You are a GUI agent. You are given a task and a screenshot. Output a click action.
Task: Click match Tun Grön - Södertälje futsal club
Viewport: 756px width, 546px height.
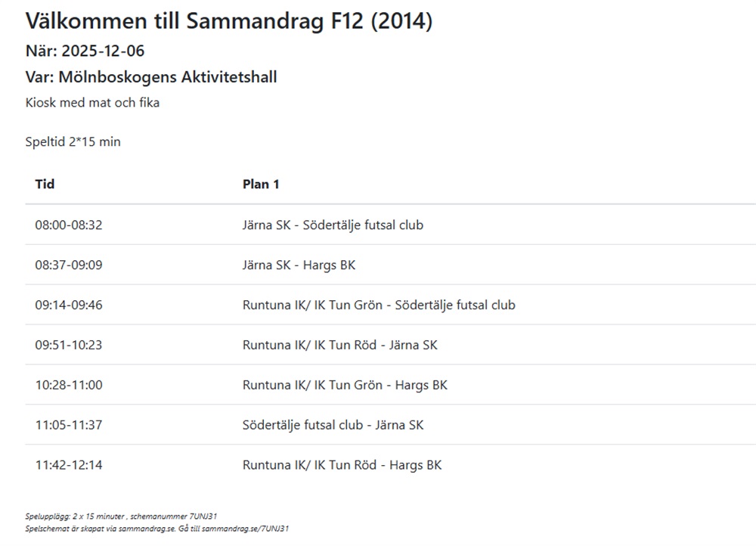379,305
